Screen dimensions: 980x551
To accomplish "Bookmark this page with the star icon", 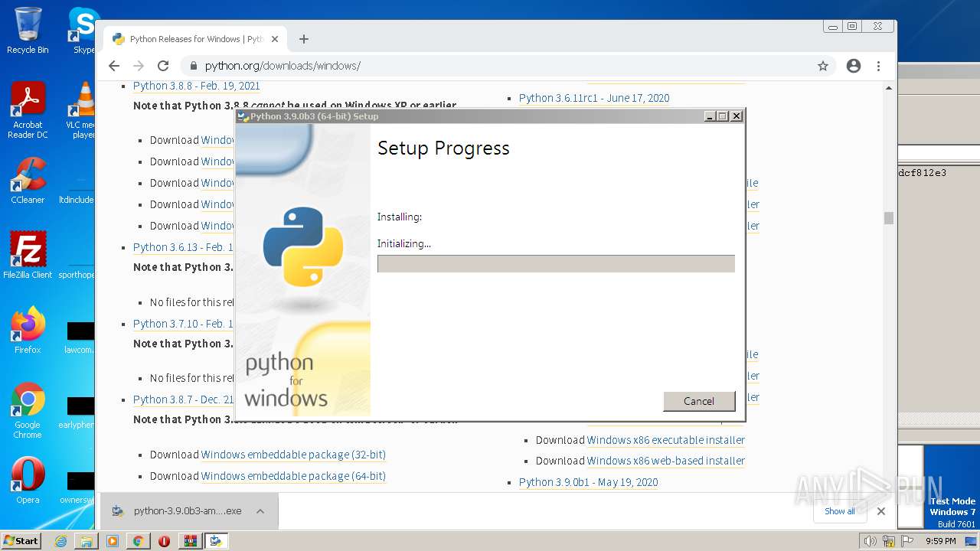I will (x=823, y=66).
